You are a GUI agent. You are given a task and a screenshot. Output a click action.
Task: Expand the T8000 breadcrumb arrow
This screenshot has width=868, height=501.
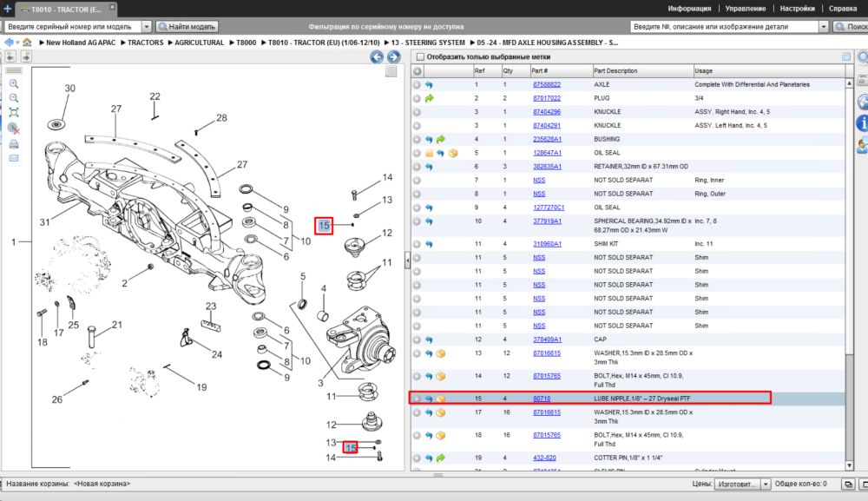coord(232,43)
